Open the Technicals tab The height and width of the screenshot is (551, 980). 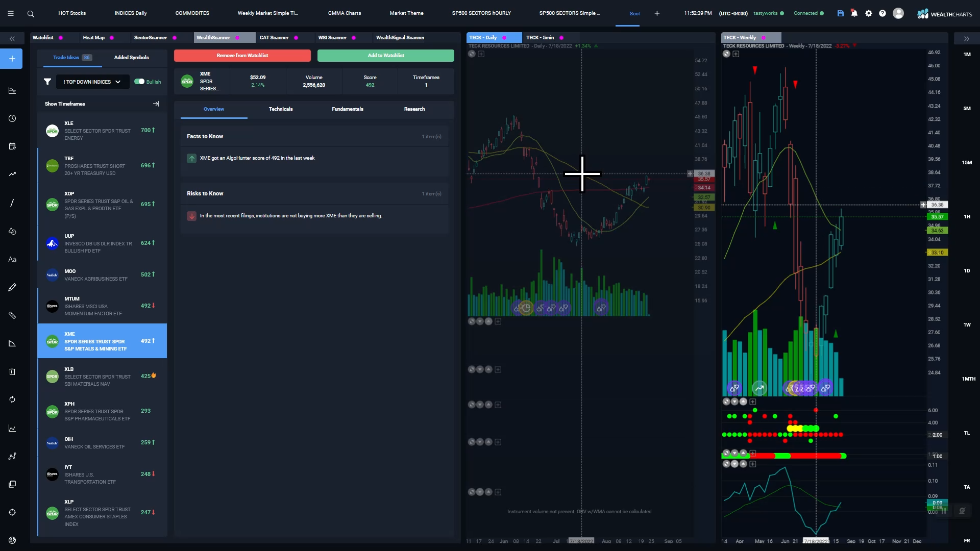coord(281,109)
